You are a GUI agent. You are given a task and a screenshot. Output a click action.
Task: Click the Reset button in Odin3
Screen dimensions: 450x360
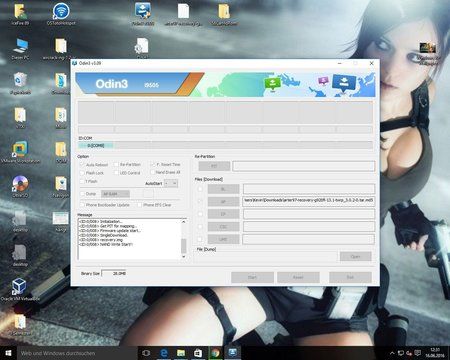click(298, 277)
